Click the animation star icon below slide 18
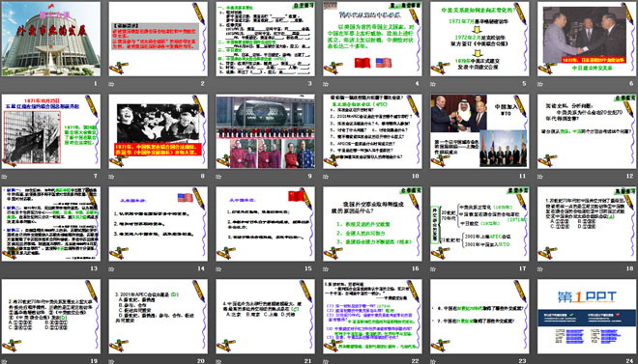 [x=539, y=268]
